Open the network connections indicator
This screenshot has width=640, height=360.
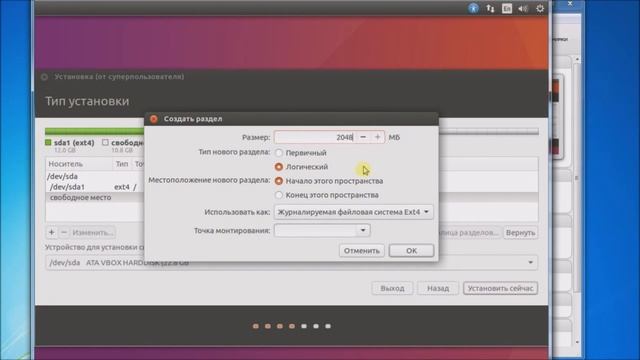(490, 8)
